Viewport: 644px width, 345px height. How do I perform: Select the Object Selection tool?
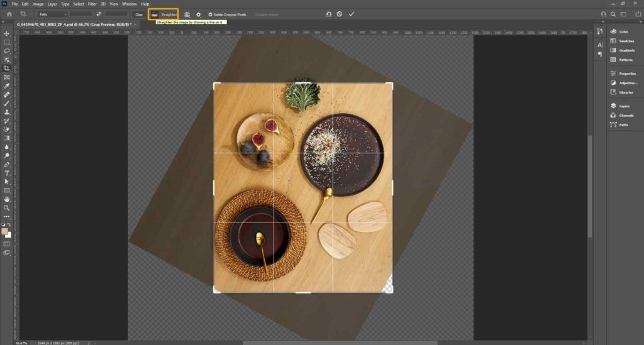click(x=6, y=60)
